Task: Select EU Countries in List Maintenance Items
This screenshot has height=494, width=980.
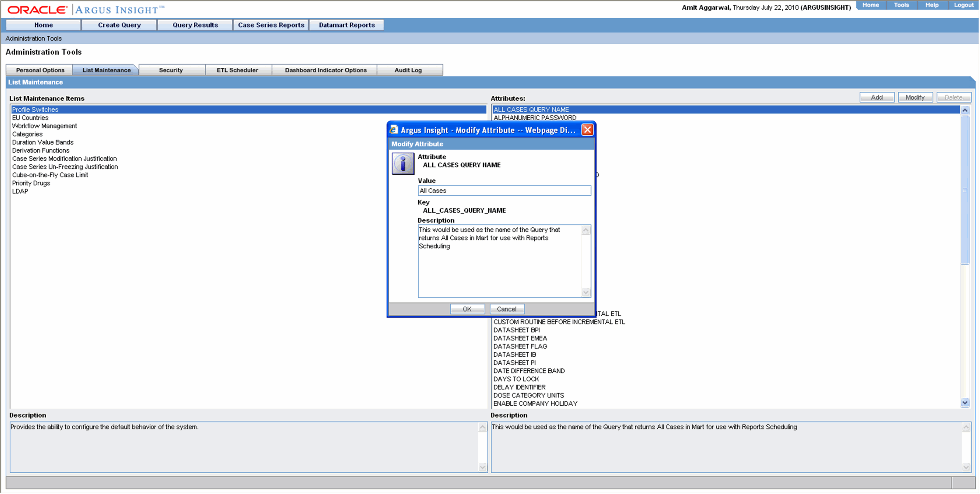Action: pyautogui.click(x=30, y=118)
